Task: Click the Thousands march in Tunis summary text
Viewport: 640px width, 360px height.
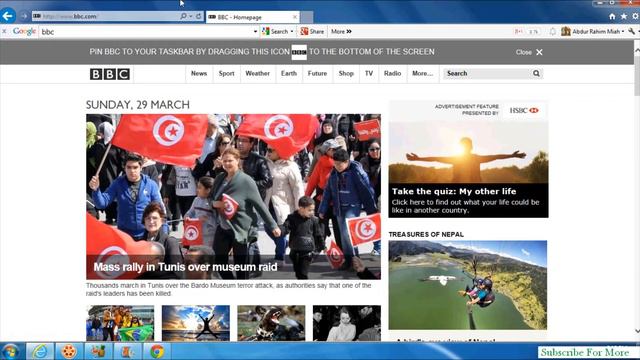Action: pos(229,289)
